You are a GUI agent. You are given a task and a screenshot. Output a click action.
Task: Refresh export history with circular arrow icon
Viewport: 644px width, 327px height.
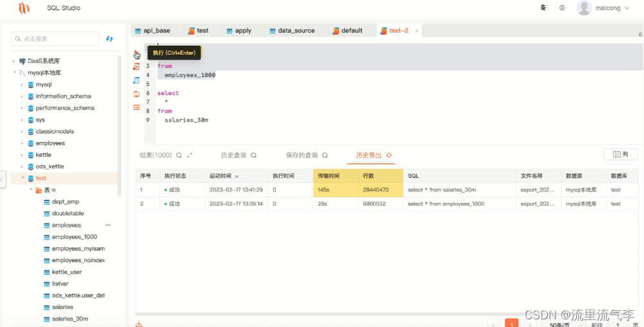click(x=388, y=155)
